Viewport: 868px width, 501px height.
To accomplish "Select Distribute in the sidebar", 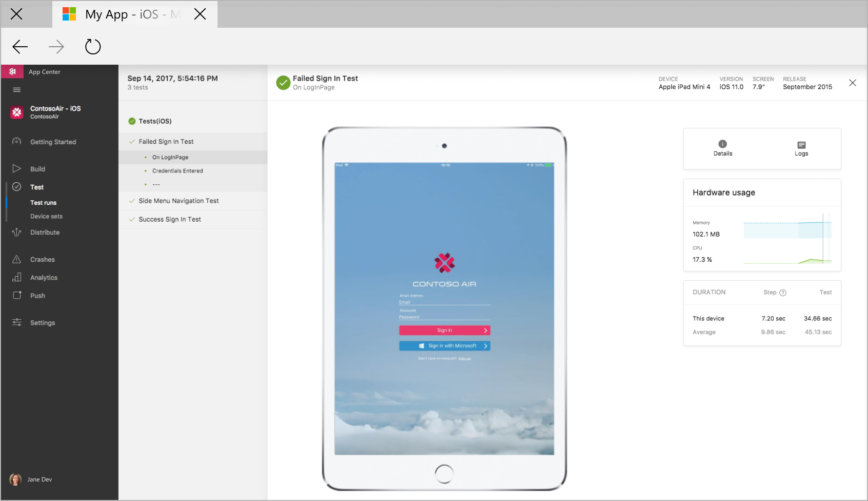I will click(45, 232).
